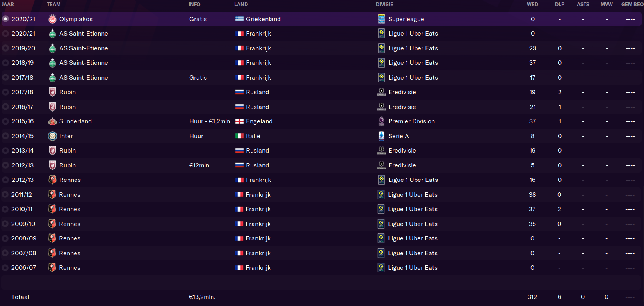Click the England flag in 2015/16 row
Screen dimensions: 644x306
pyautogui.click(x=239, y=121)
